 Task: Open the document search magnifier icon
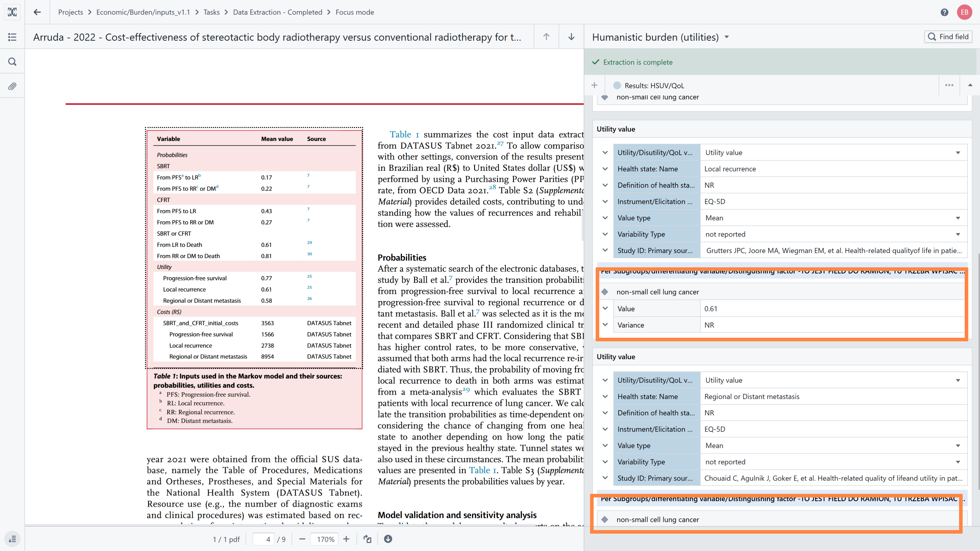click(12, 61)
